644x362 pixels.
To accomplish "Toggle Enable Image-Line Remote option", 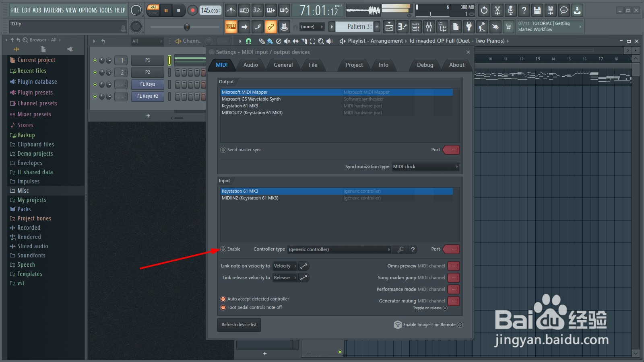I will click(x=460, y=325).
